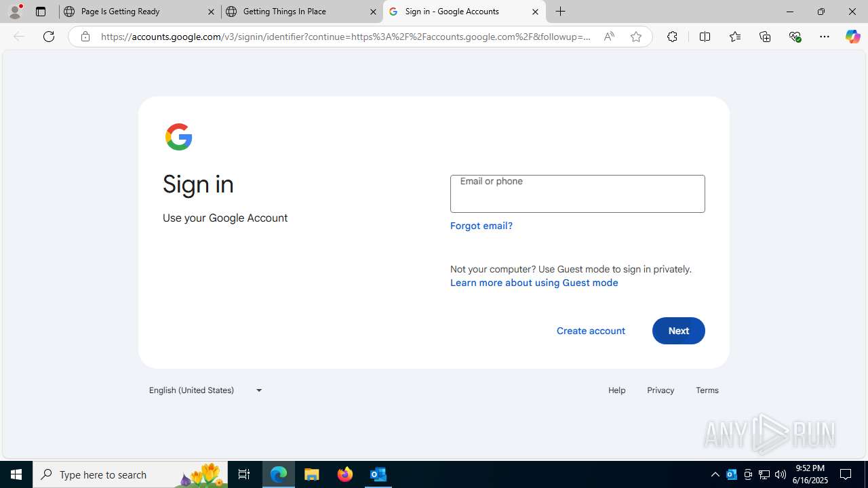Image resolution: width=868 pixels, height=488 pixels.
Task: Toggle Split screen icon in toolbar
Action: pyautogui.click(x=705, y=37)
